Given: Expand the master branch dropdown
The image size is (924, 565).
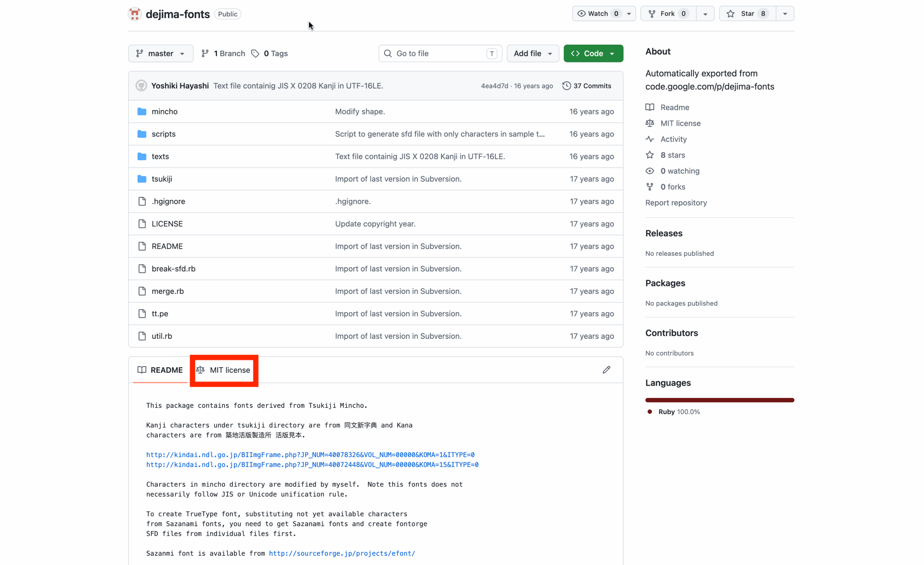Looking at the screenshot, I should point(161,53).
